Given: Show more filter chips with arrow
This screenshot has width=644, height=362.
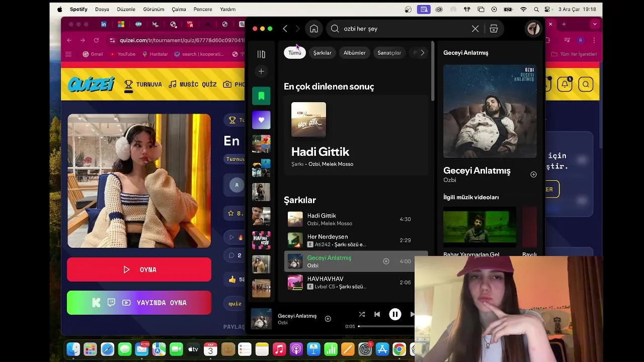Looking at the screenshot, I should (x=422, y=53).
